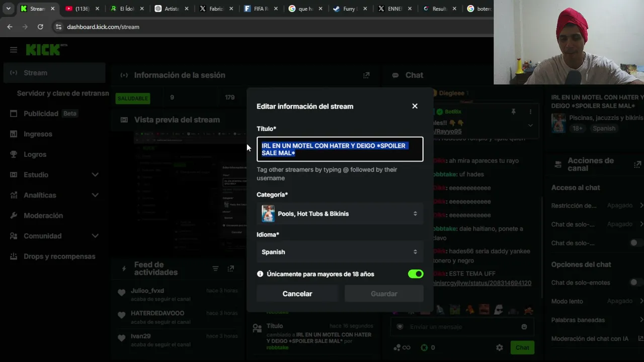
Task: Click the heart icon next to Julioo_fvxd
Action: [121, 293]
